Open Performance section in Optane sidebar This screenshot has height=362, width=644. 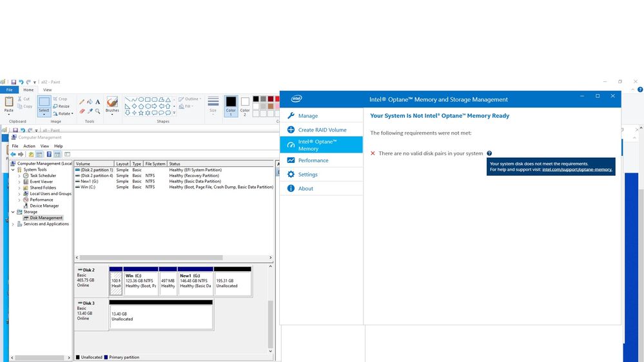tap(321, 160)
